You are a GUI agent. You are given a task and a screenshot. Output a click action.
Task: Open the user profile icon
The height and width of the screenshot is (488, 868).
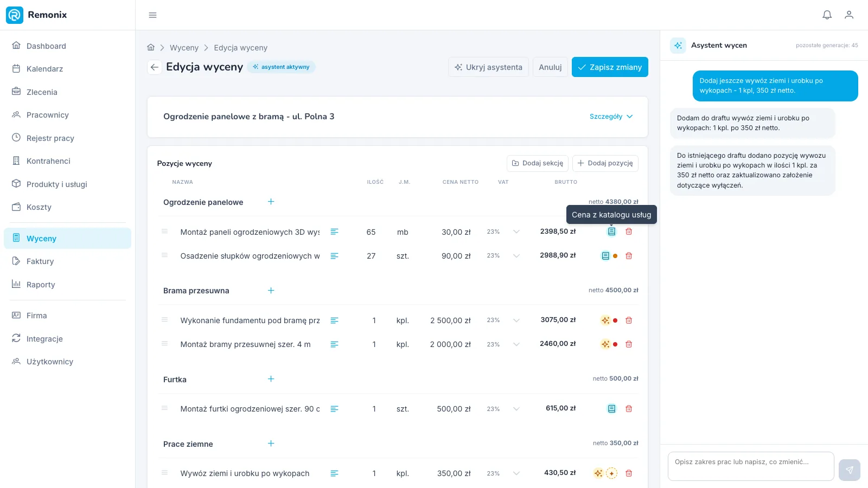point(849,15)
